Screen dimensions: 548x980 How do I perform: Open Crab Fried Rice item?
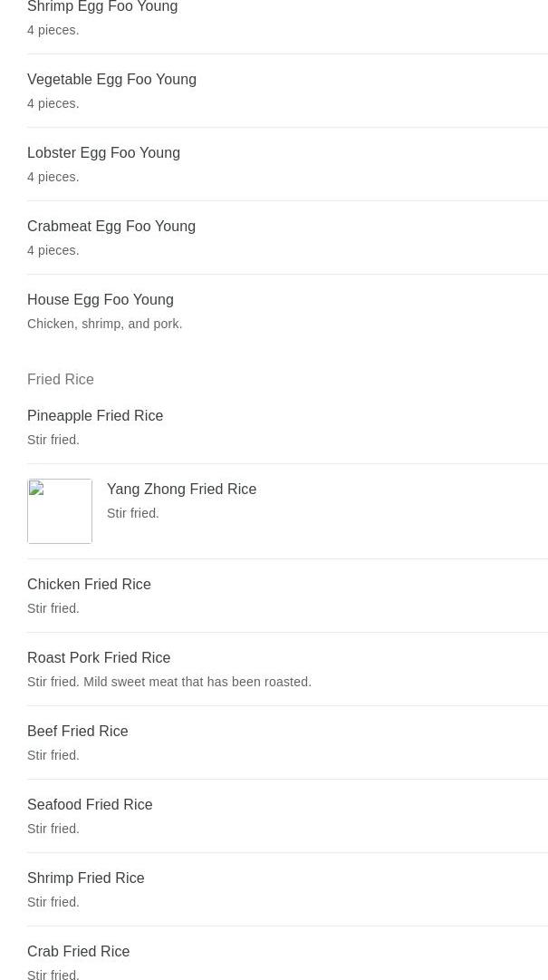79,951
